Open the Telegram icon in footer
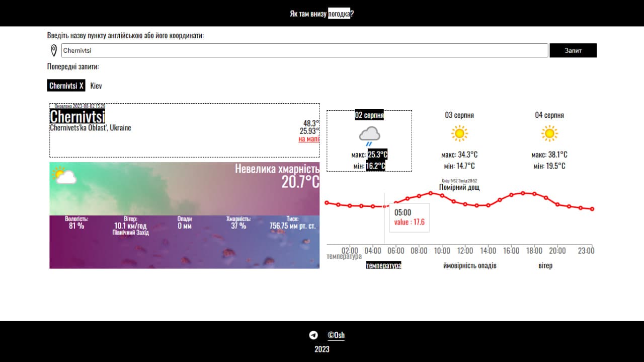The width and height of the screenshot is (644, 362). tap(313, 335)
